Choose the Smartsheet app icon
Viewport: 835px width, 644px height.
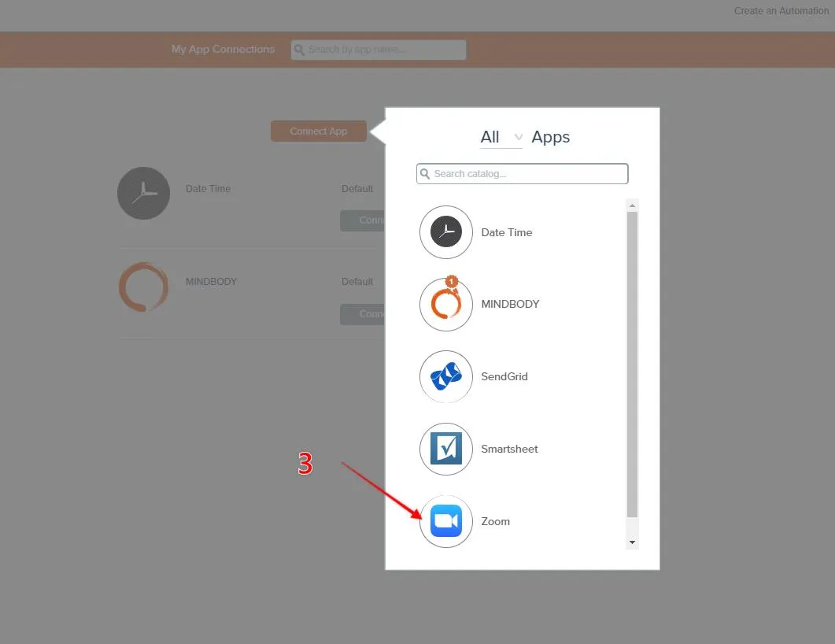(x=445, y=449)
